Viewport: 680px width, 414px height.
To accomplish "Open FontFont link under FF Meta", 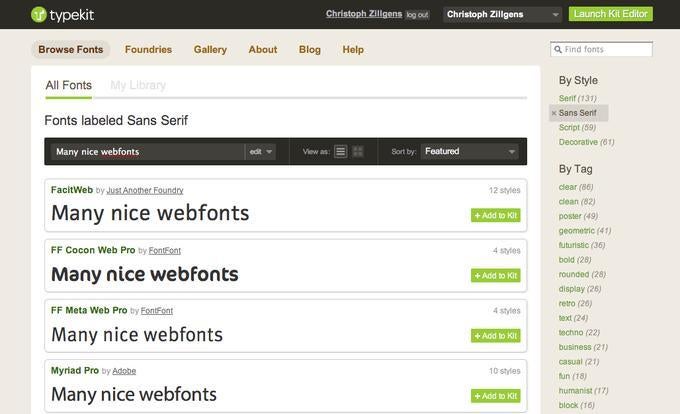I will tap(157, 311).
